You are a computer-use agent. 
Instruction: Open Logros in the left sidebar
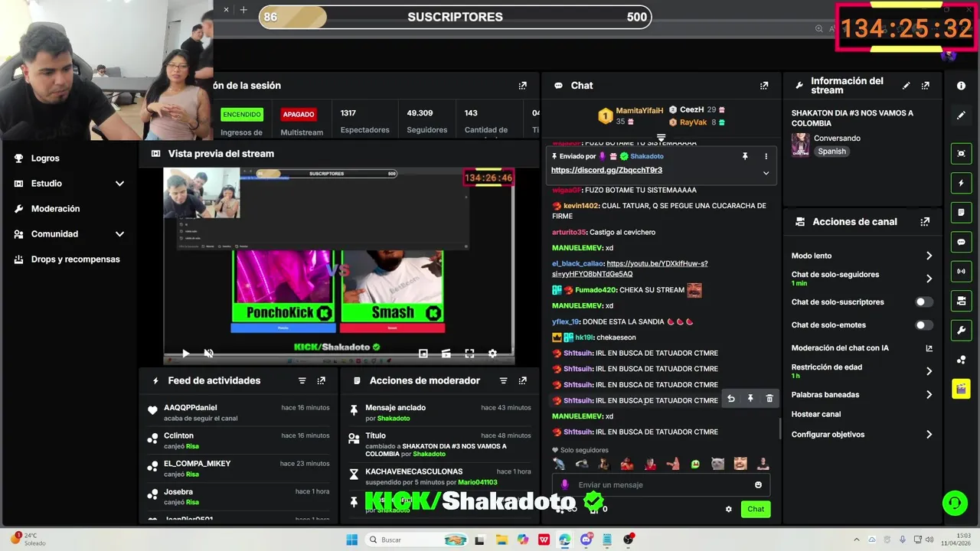coord(45,158)
